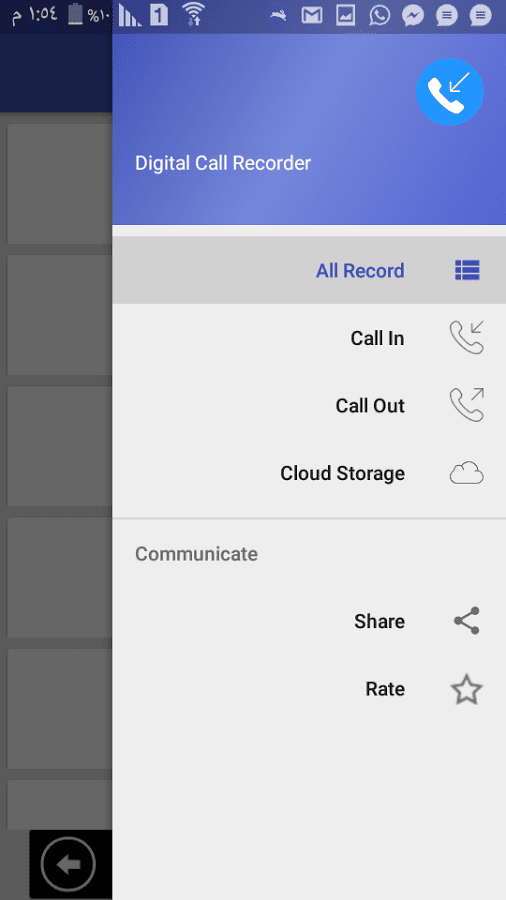506x900 pixels.
Task: Tap the Messenger notification icon
Action: (413, 15)
